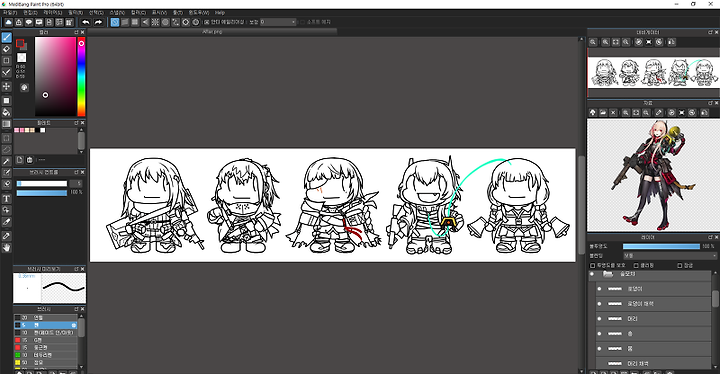Select the size 10 brush with the dark swatch

(x=45, y=332)
